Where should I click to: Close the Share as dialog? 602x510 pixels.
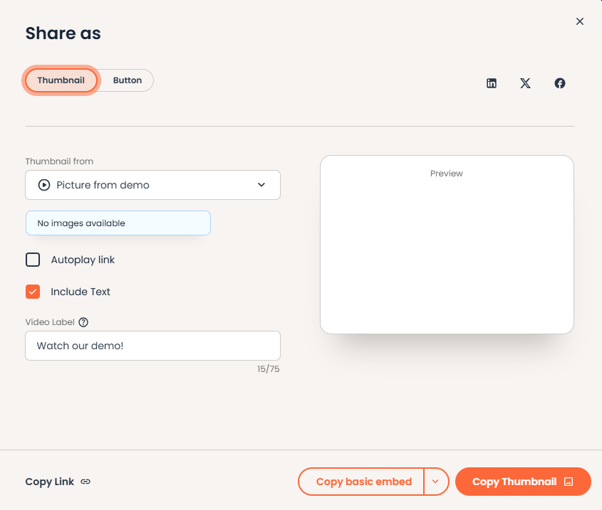pyautogui.click(x=580, y=22)
